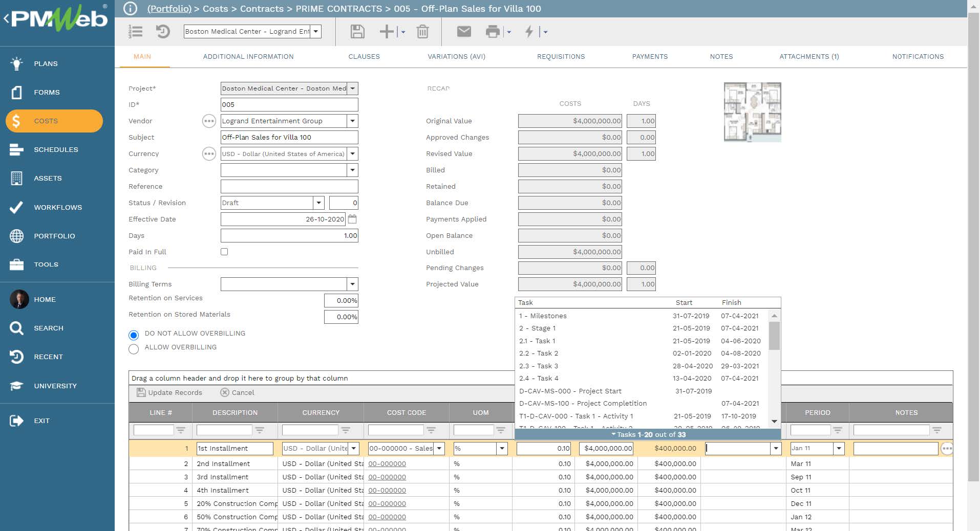Save the contract using the disk icon

pos(357,32)
